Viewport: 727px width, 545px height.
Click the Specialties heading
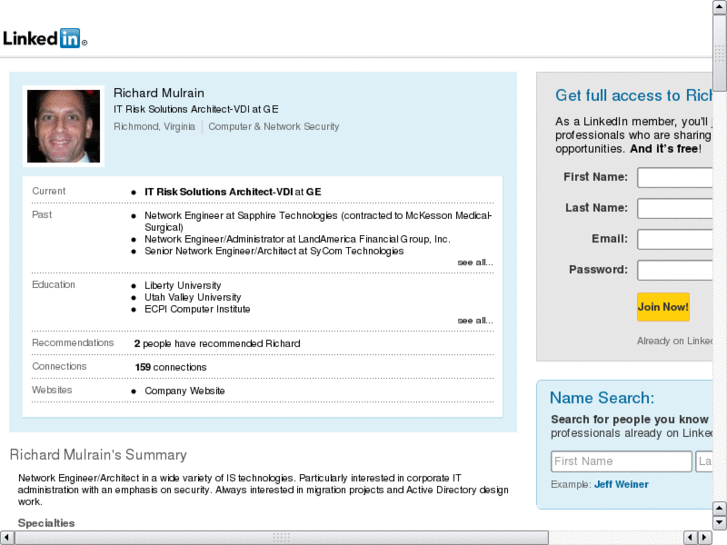[46, 523]
